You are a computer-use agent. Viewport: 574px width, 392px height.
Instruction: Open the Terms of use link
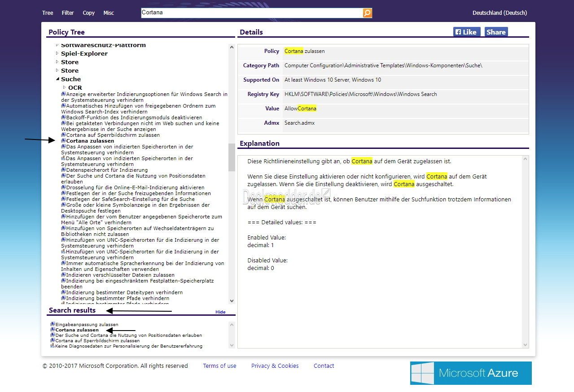point(219,366)
